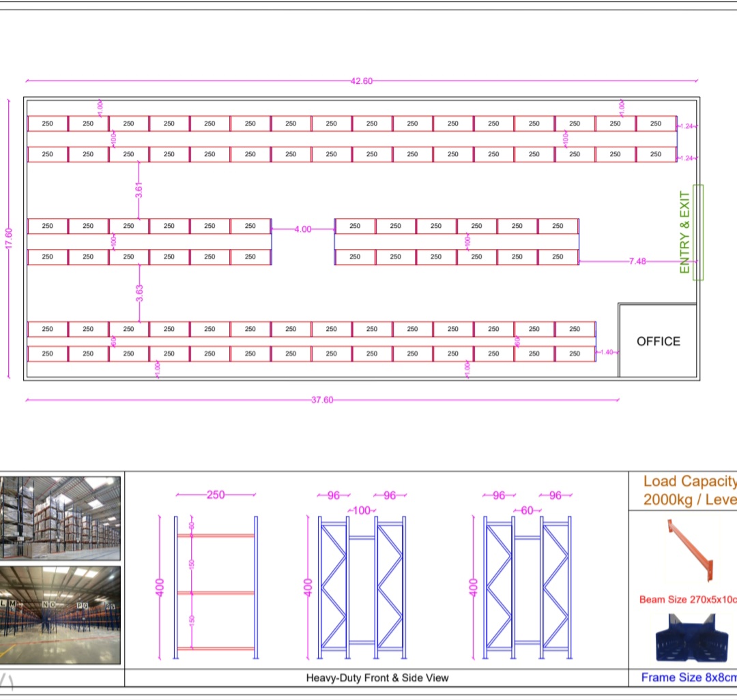Image resolution: width=737 pixels, height=700 pixels.
Task: Select the OFFICE room label
Action: (658, 341)
